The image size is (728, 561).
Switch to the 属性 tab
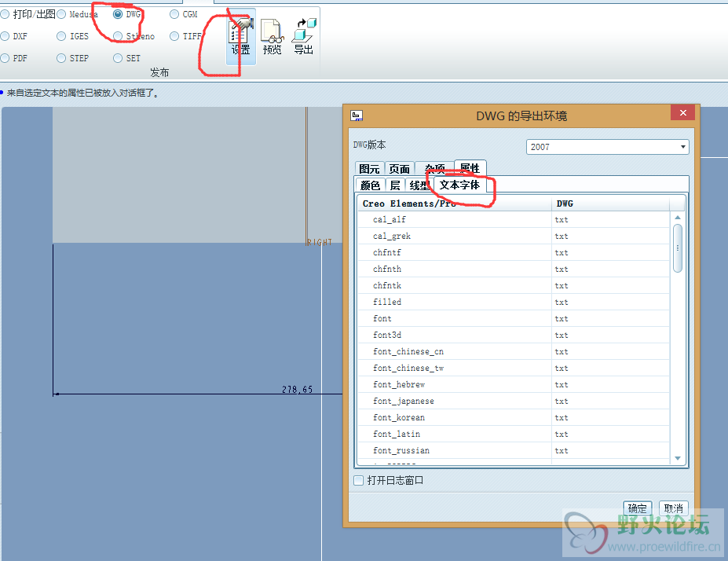(470, 167)
